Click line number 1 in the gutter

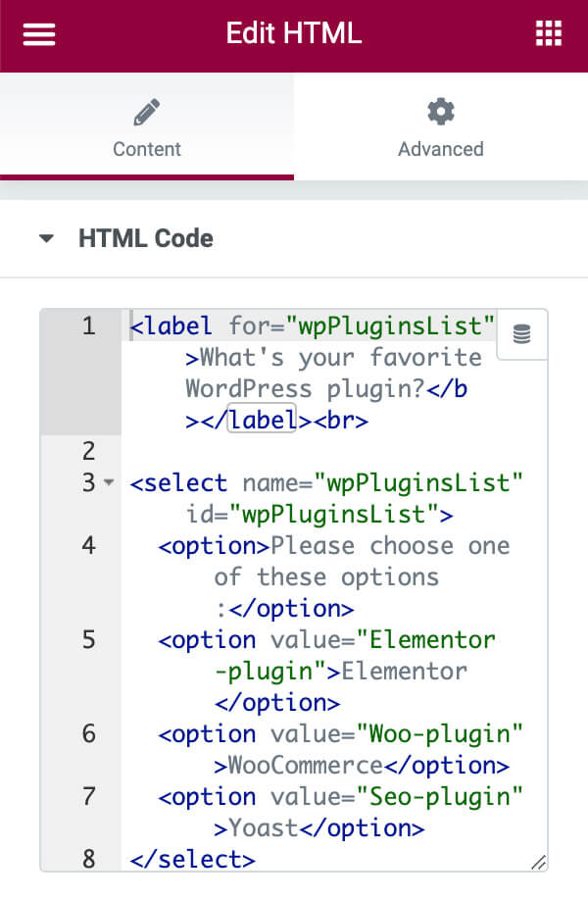coord(88,325)
